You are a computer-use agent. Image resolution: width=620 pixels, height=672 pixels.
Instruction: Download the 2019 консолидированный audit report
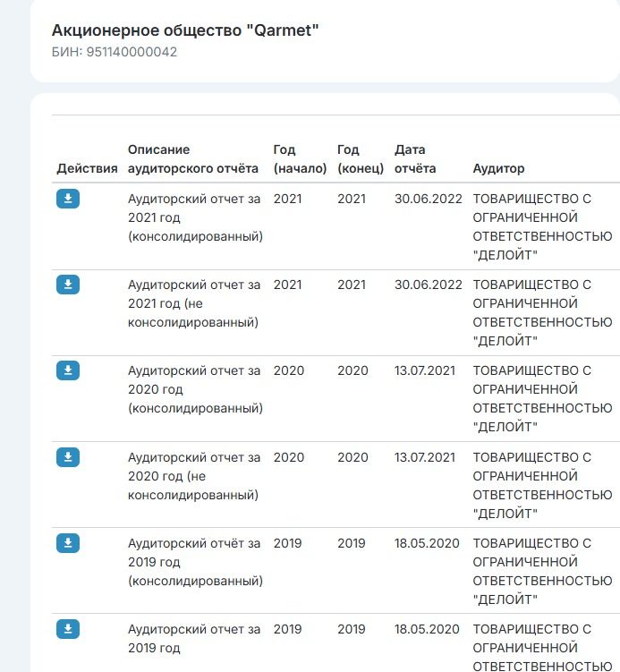pyautogui.click(x=68, y=543)
